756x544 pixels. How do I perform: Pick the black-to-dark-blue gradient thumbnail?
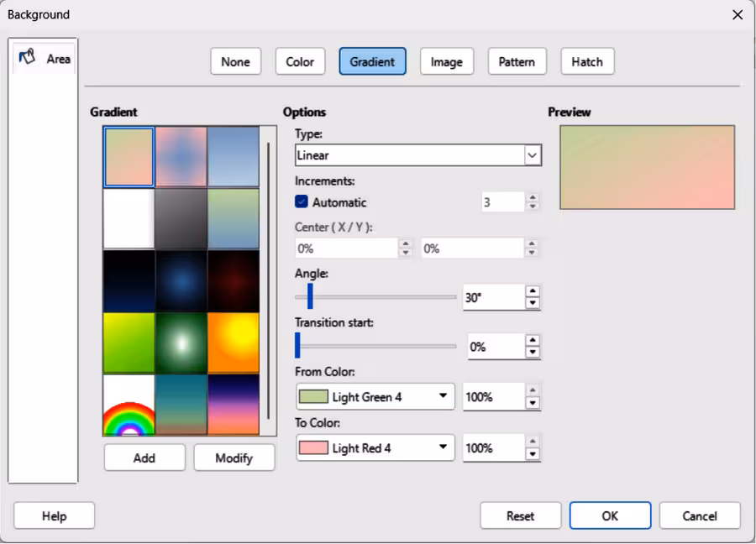coord(129,280)
